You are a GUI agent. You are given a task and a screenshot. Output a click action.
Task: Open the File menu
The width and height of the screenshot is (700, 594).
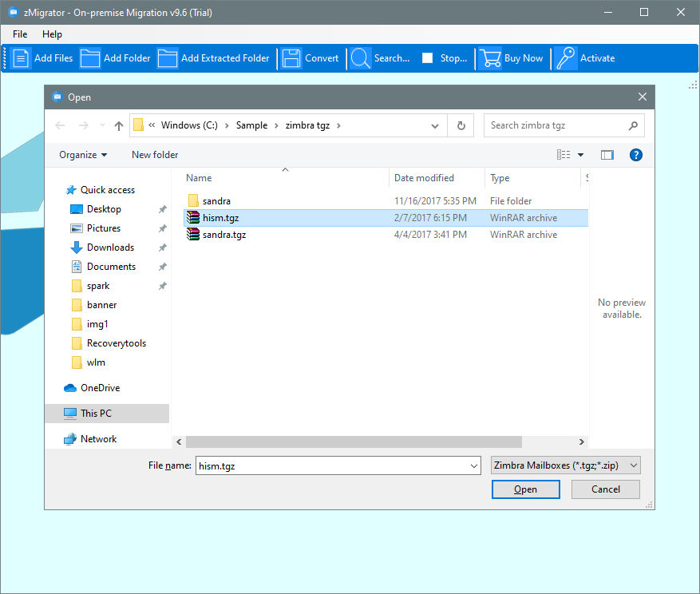(x=20, y=34)
